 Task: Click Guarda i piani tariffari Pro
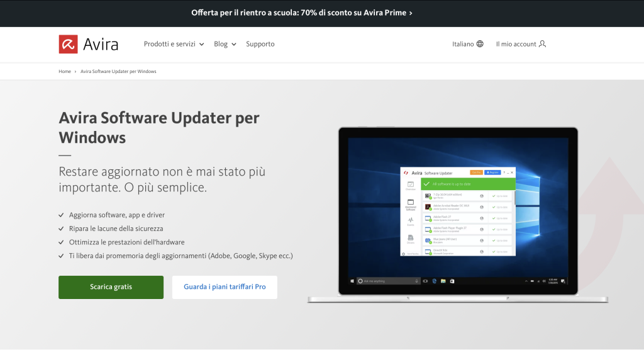click(225, 287)
